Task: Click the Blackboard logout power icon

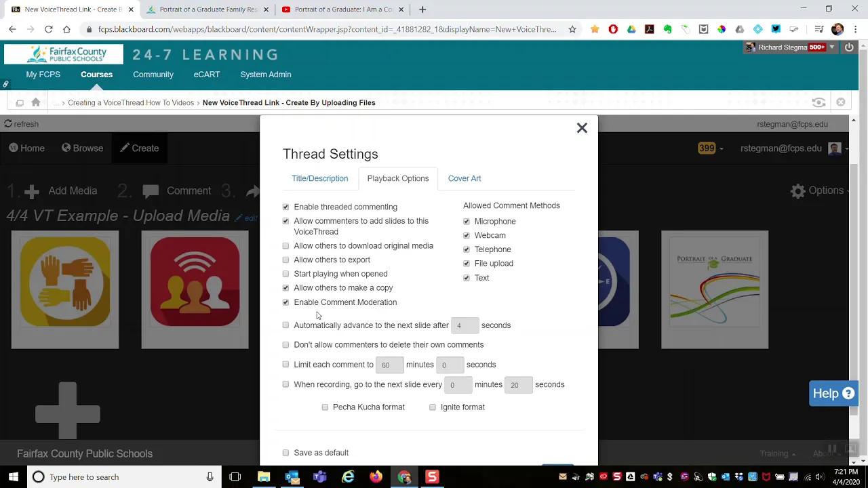Action: point(849,47)
